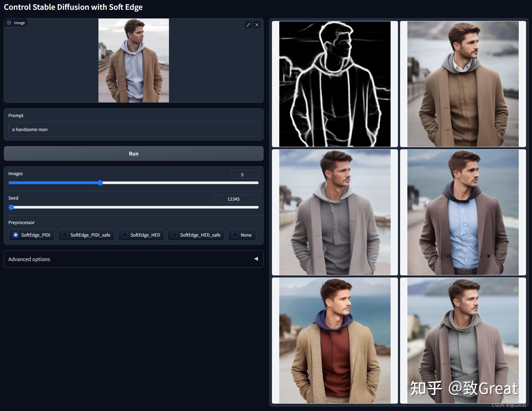Screen dimensions: 532x411
Task: Click the X icon to clear the uploaded image
Action: (x=257, y=25)
